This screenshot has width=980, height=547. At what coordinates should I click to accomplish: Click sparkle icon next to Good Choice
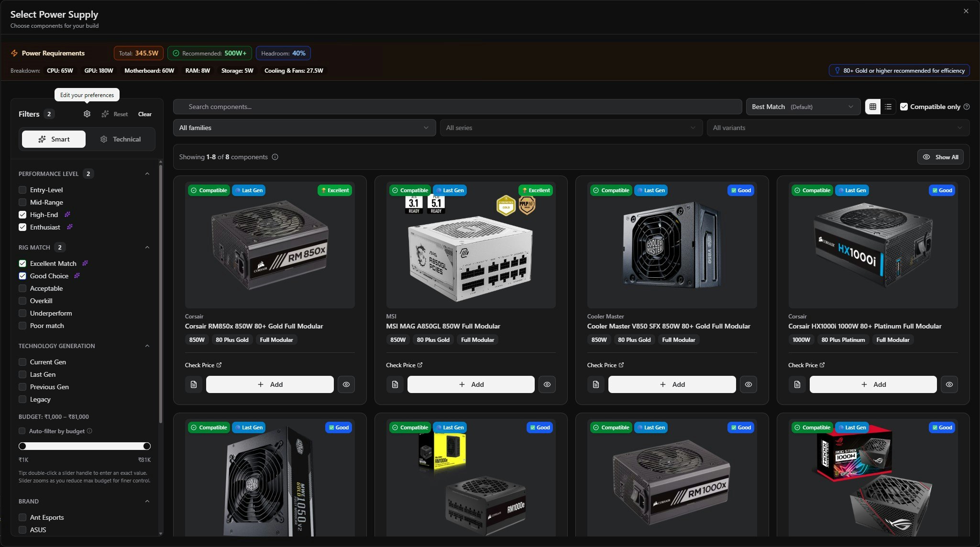[x=77, y=276]
